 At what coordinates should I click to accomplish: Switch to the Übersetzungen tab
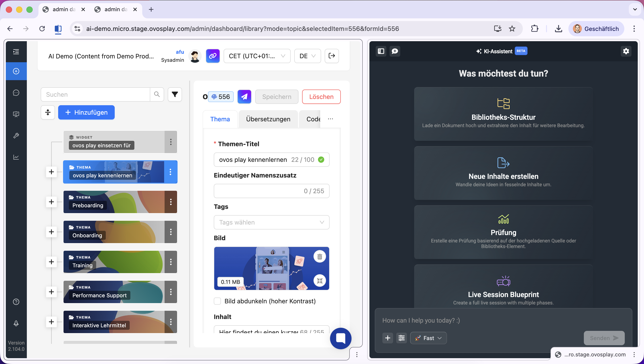(268, 119)
